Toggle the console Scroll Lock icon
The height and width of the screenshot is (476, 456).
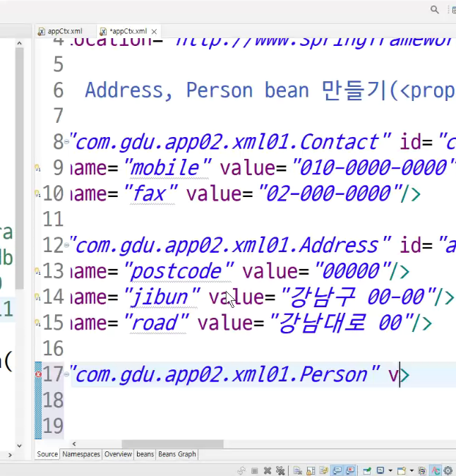(311, 471)
